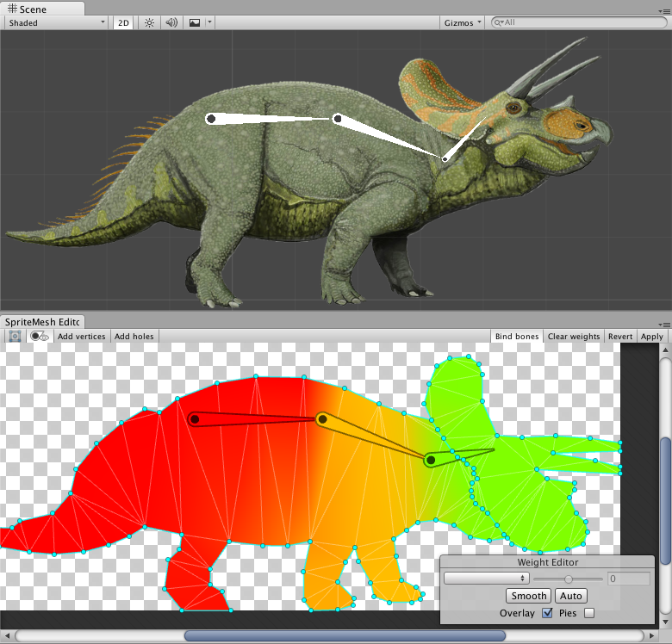Toggle the bone visibility eye icon
The height and width of the screenshot is (644, 672).
coord(40,337)
